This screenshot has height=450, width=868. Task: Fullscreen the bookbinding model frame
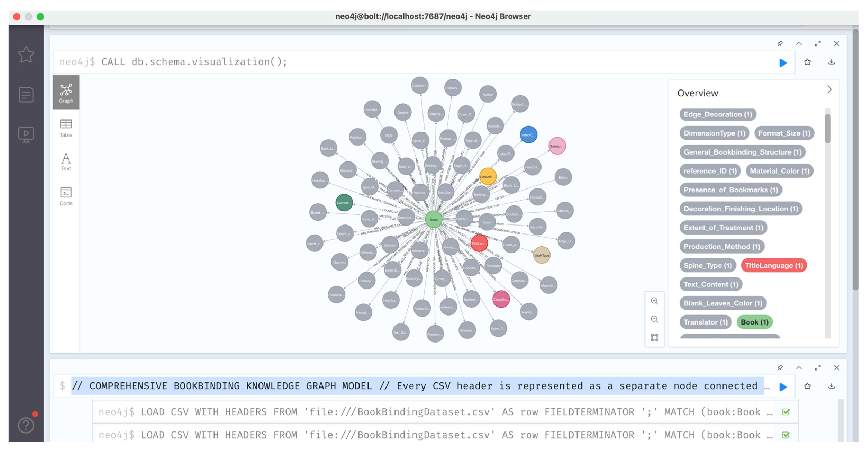(x=817, y=367)
